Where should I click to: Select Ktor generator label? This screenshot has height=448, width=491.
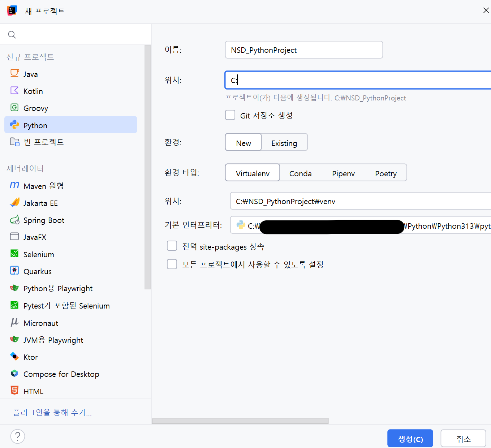click(31, 357)
